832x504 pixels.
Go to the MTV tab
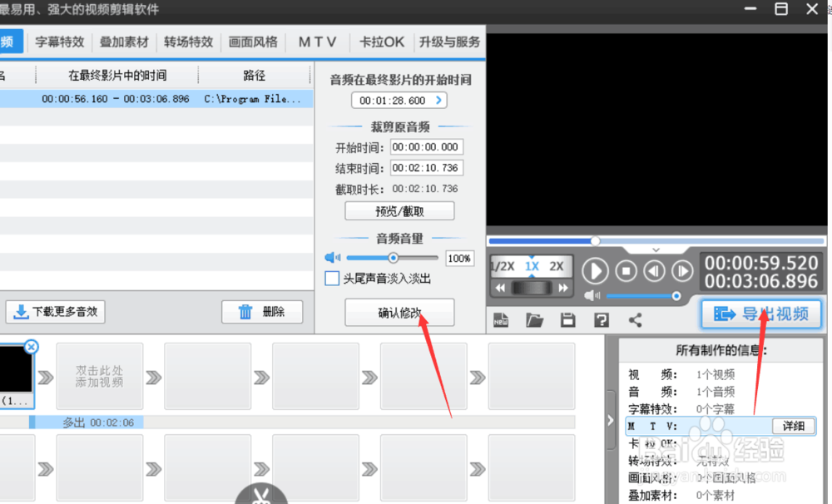[317, 42]
